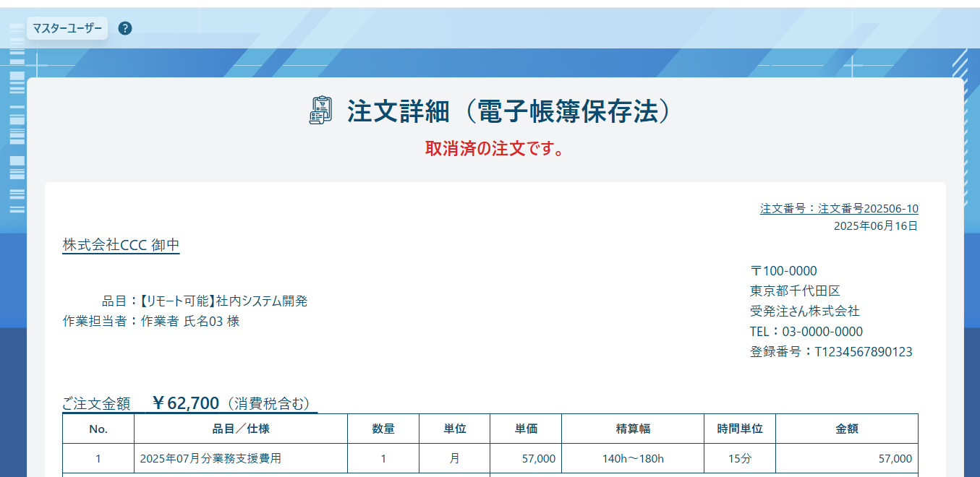980x477 pixels.
Task: Click the 単価 column header
Action: (526, 429)
